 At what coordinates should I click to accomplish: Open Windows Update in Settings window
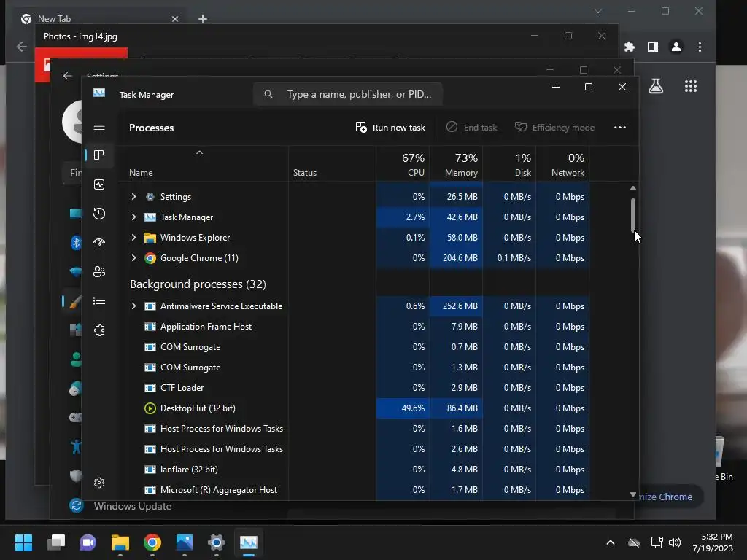[x=133, y=506]
